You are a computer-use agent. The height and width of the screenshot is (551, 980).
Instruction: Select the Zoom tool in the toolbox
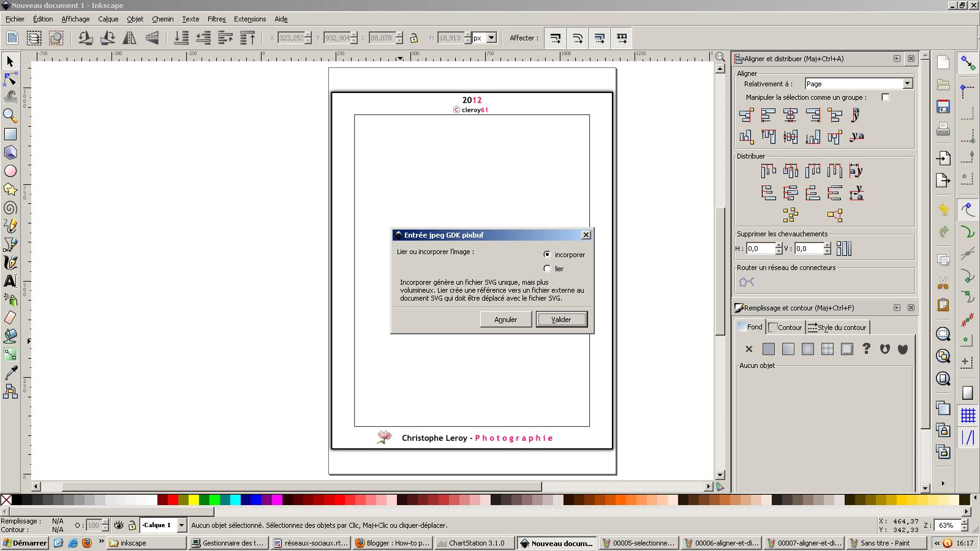click(x=10, y=116)
